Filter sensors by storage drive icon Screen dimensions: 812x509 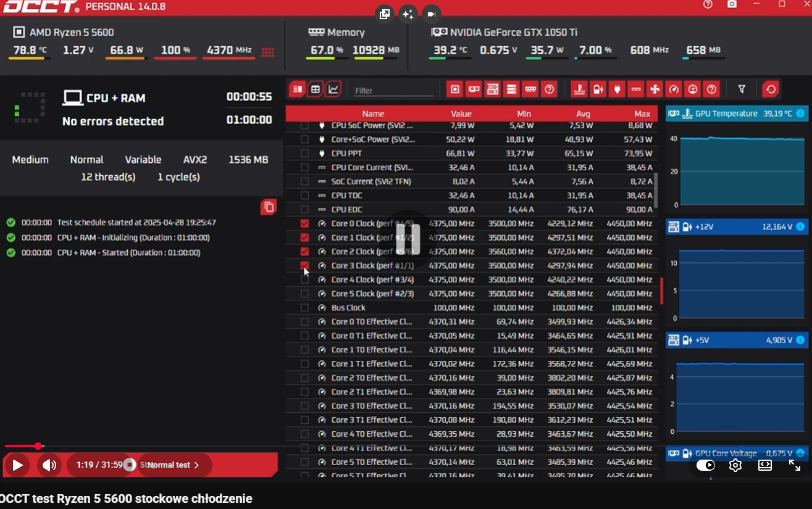point(511,89)
